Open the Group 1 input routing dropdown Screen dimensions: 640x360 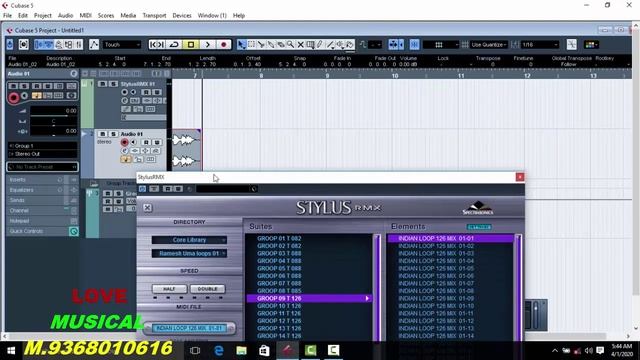[x=42, y=146]
